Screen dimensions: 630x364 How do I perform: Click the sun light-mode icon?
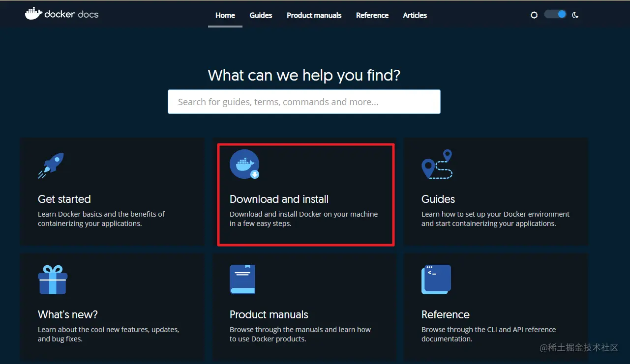(534, 15)
